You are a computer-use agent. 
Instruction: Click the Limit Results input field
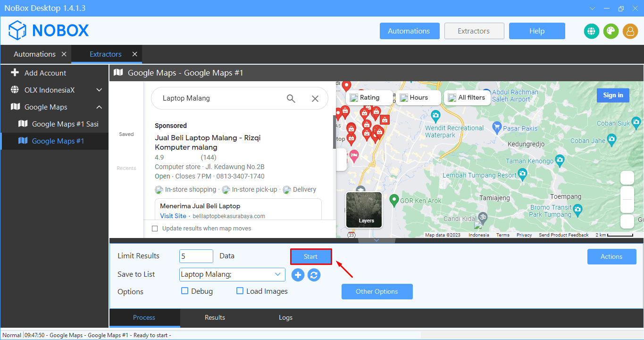click(196, 256)
